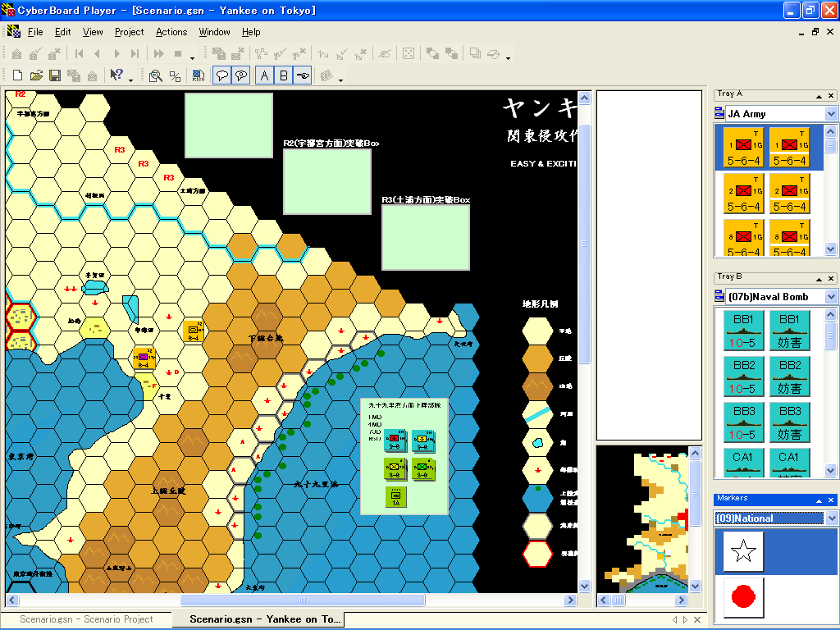Click the magnifier zoom view icon
This screenshot has height=630, width=840.
click(155, 75)
